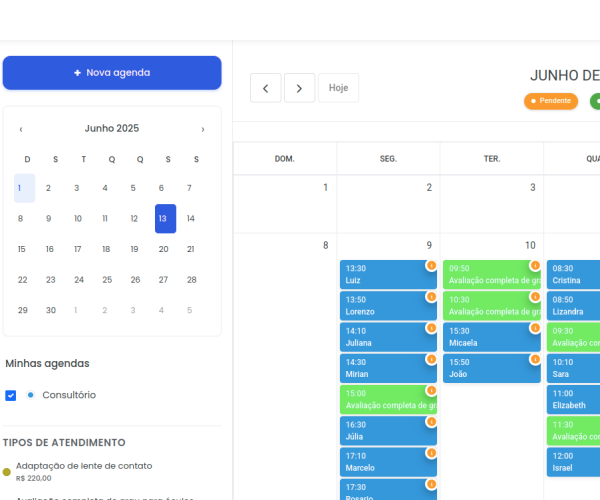Viewport: 600px width, 500px height.
Task: Open the 10:10 Sara appointment
Action: tap(573, 368)
